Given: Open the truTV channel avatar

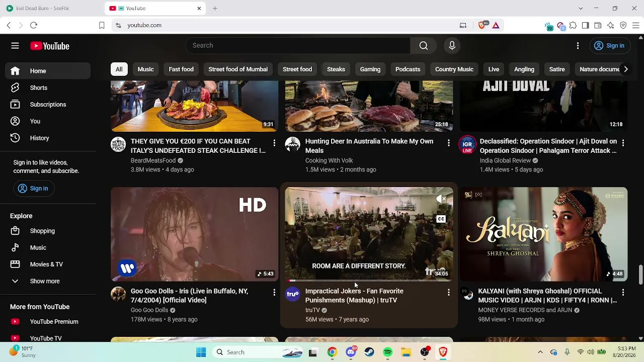Looking at the screenshot, I should tap(292, 294).
